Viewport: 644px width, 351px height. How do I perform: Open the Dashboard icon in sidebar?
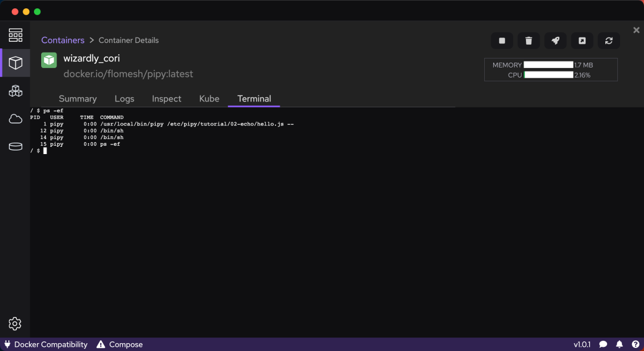(x=15, y=35)
